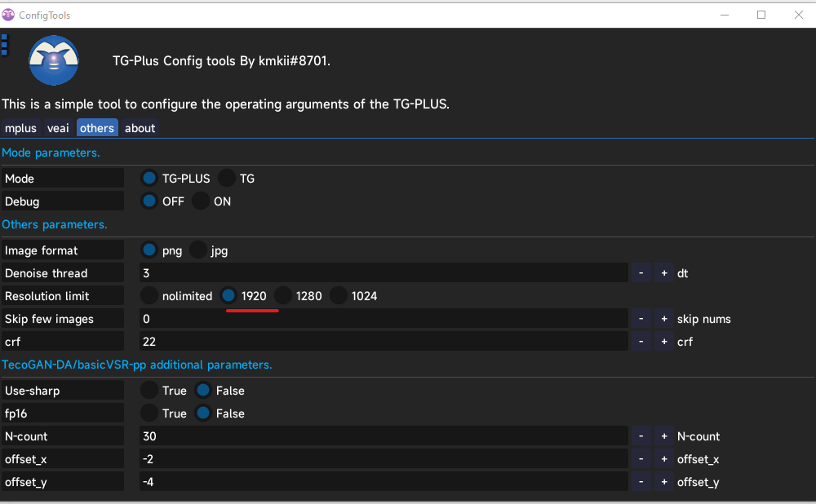Switch image format to jpg

coord(196,250)
